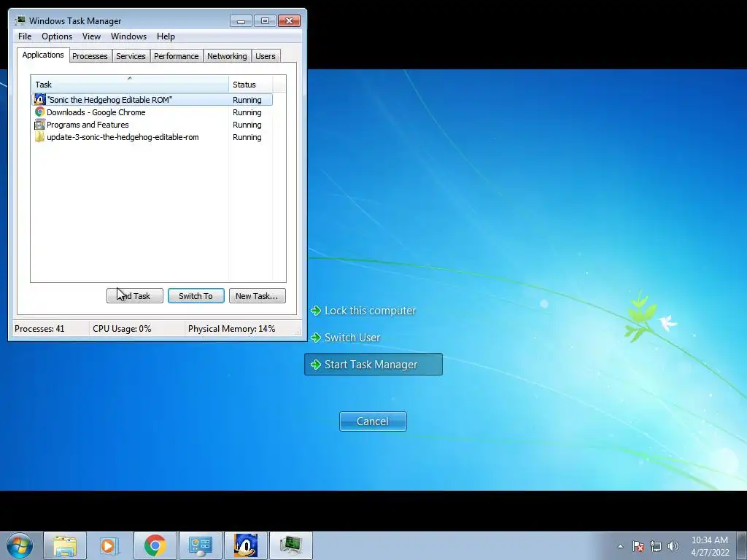
Task: Click the End Task button
Action: pyautogui.click(x=135, y=296)
